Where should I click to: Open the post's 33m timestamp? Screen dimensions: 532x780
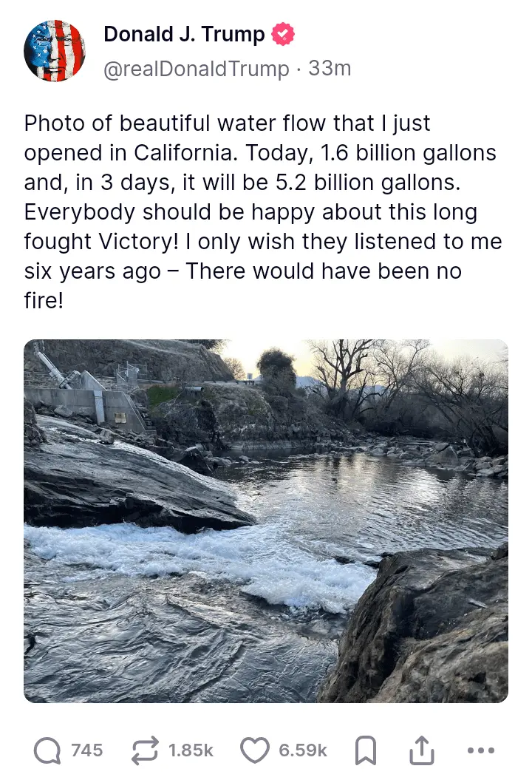pos(330,69)
